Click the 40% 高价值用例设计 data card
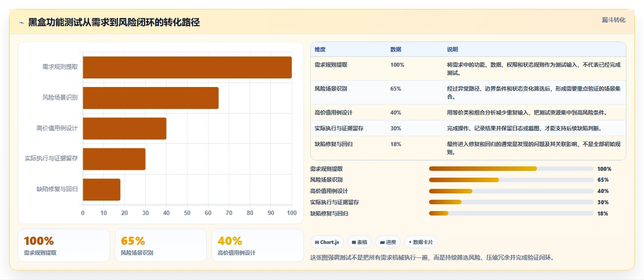 tap(257, 245)
